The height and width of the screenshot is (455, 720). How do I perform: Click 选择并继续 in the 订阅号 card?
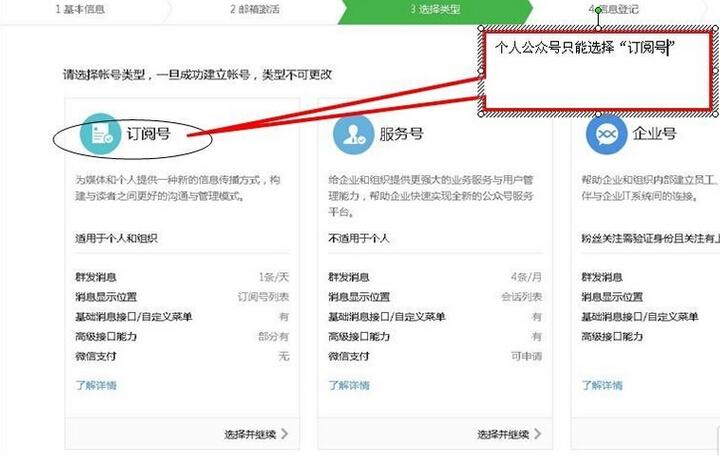coord(256,434)
